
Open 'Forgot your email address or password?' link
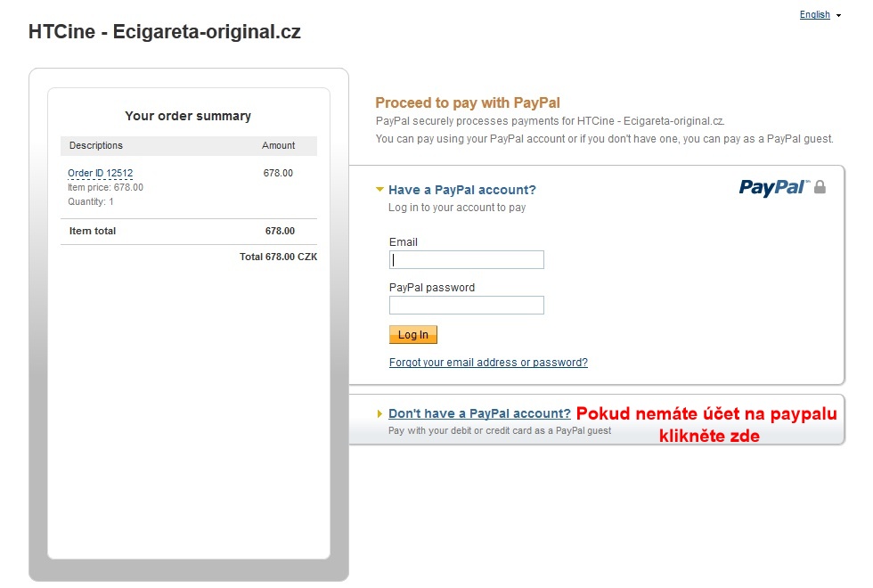(x=488, y=363)
